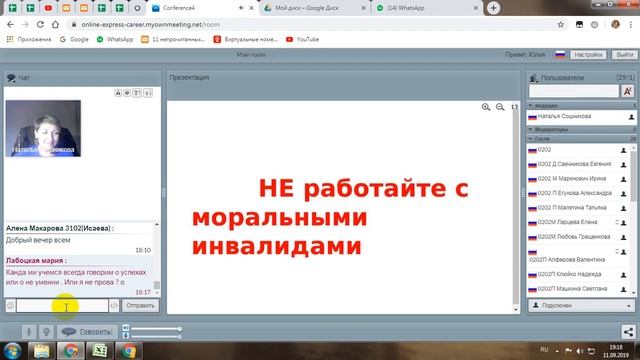Open the Приложения apps bookmark

[x=29, y=39]
